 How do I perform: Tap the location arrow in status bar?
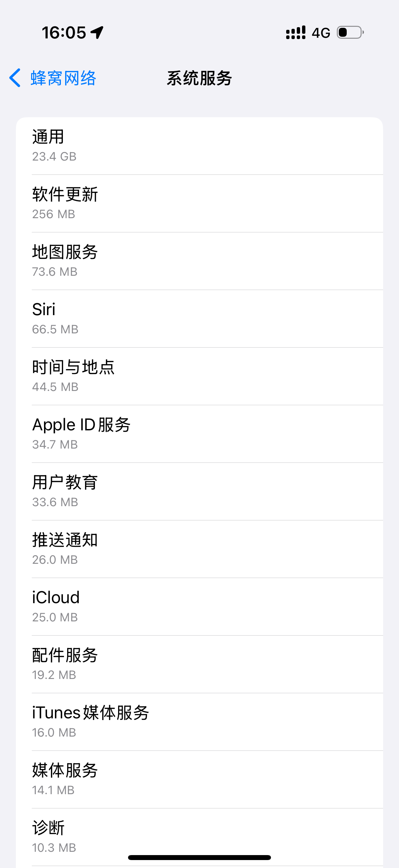coord(97,33)
